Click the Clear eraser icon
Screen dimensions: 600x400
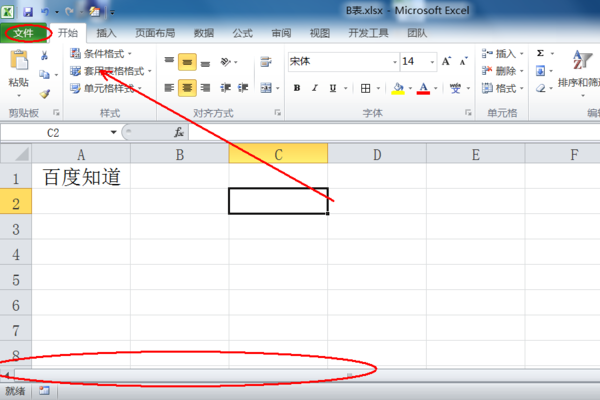(x=540, y=88)
